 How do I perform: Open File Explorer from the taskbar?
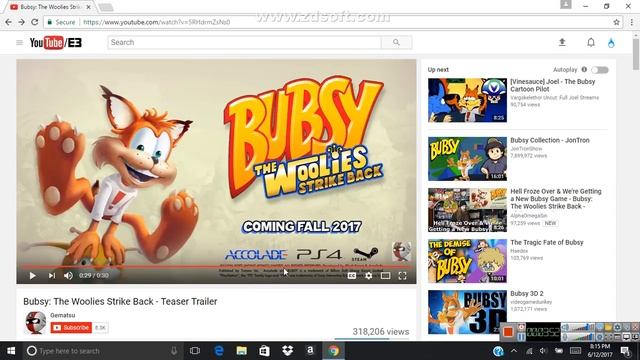click(242, 351)
